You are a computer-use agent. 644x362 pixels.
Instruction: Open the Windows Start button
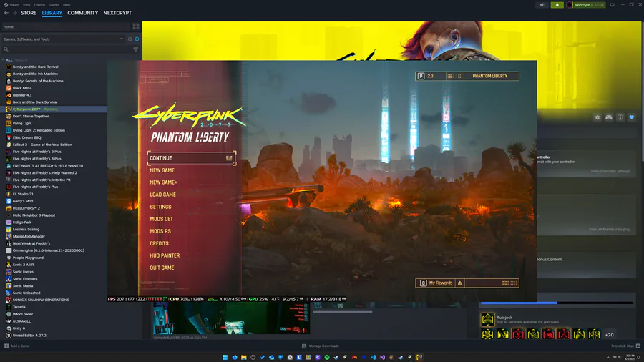click(225, 358)
